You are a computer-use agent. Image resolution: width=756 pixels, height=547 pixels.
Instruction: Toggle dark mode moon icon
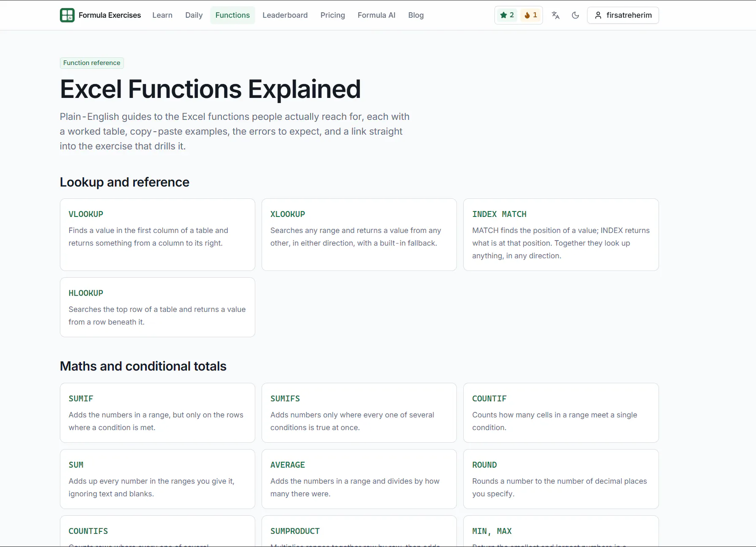pyautogui.click(x=575, y=15)
